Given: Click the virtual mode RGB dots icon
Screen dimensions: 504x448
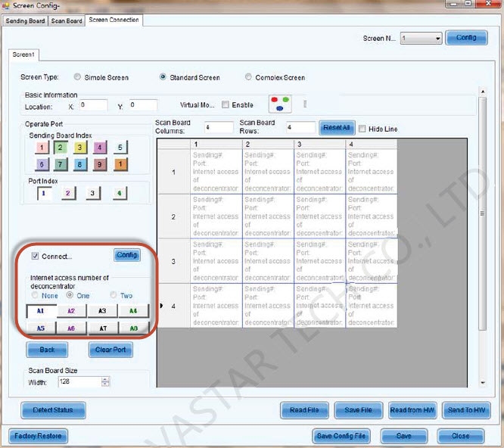Looking at the screenshot, I should click(x=281, y=104).
